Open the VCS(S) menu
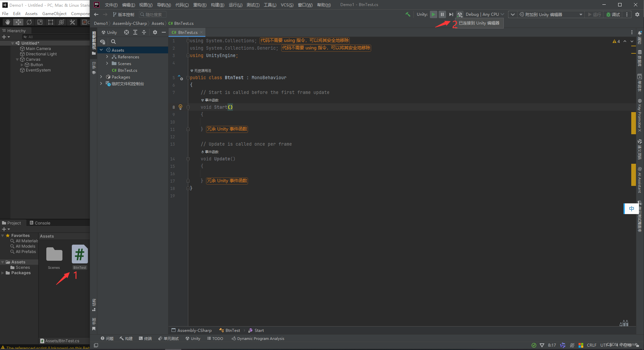644x350 pixels. coord(287,5)
